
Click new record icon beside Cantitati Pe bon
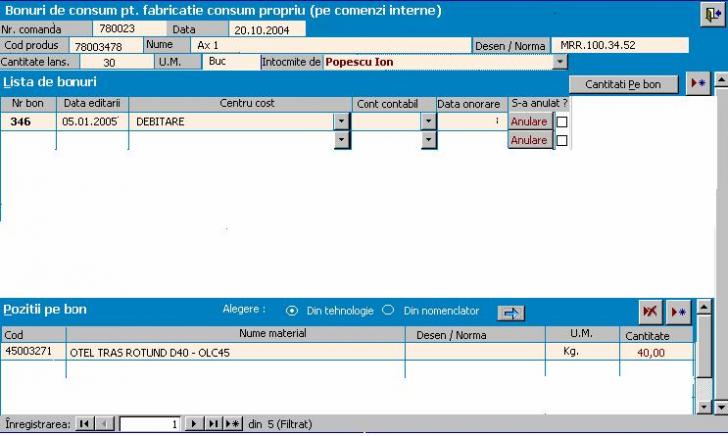(x=698, y=84)
